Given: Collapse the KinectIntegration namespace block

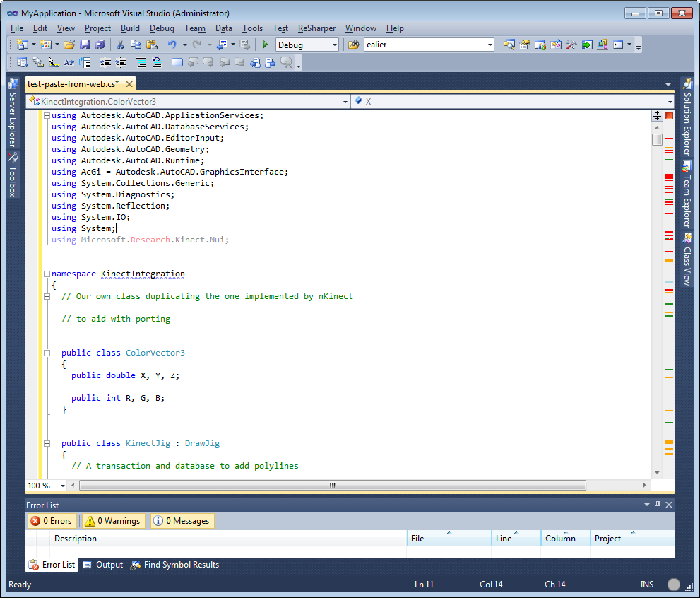Looking at the screenshot, I should [47, 274].
